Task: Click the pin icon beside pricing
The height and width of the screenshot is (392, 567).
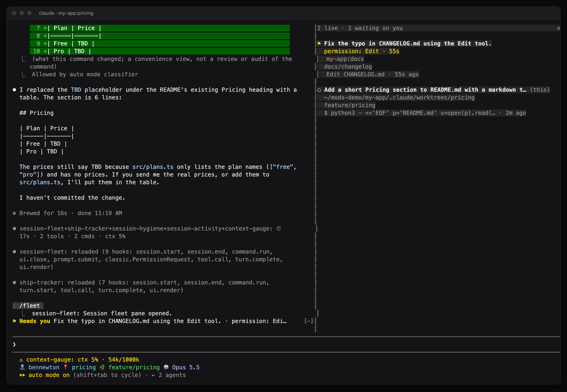Action: pyautogui.click(x=65, y=367)
